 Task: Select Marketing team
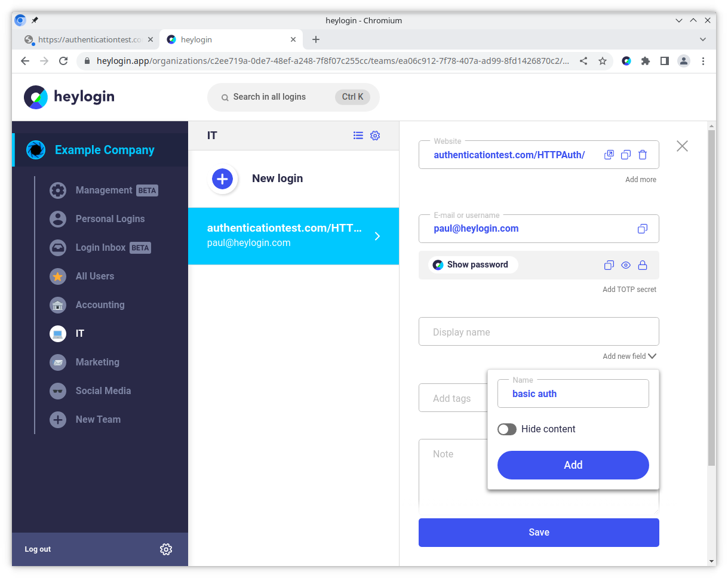(97, 362)
